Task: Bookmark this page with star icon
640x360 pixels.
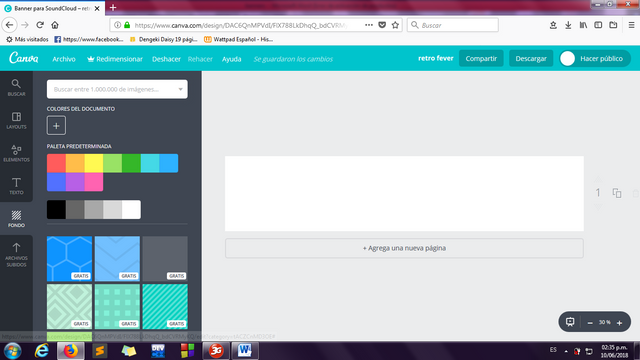Action: (395, 25)
